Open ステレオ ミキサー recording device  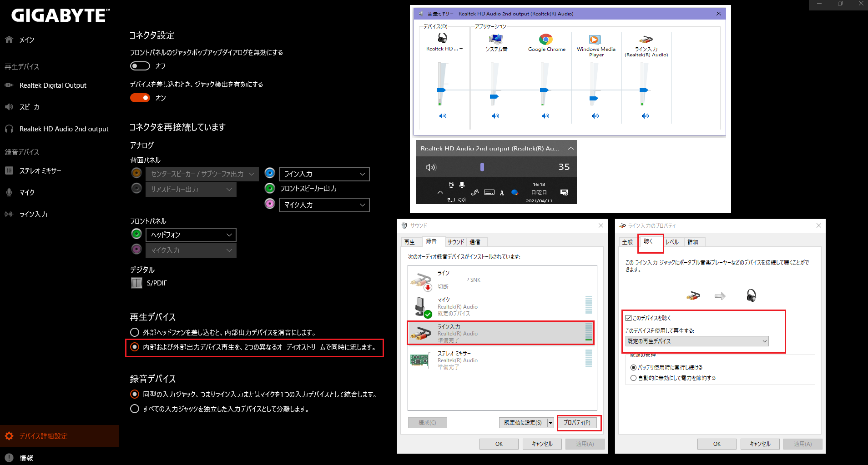coord(40,170)
